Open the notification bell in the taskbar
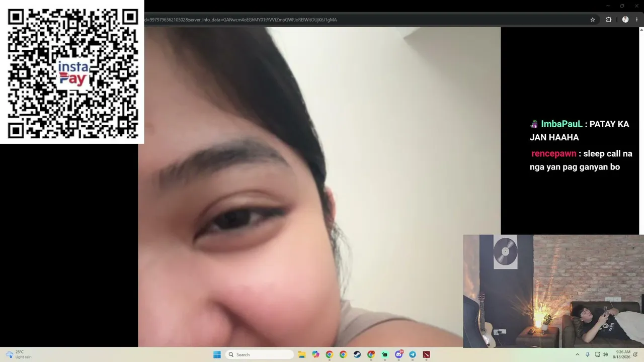 [x=635, y=354]
